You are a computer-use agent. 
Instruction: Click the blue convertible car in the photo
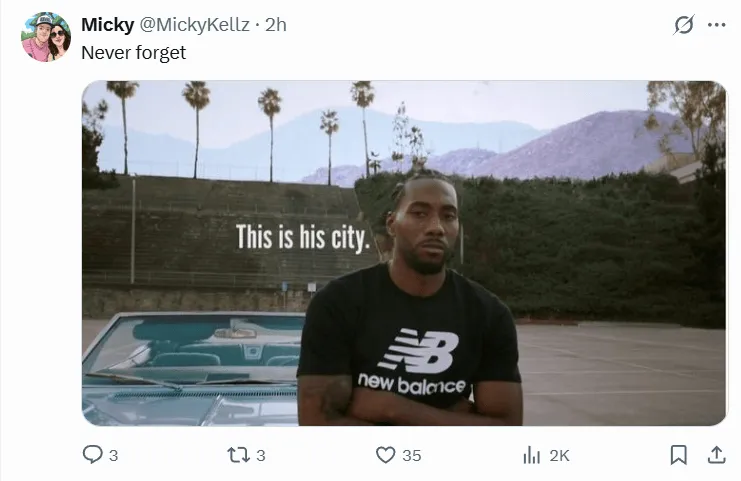click(190, 370)
